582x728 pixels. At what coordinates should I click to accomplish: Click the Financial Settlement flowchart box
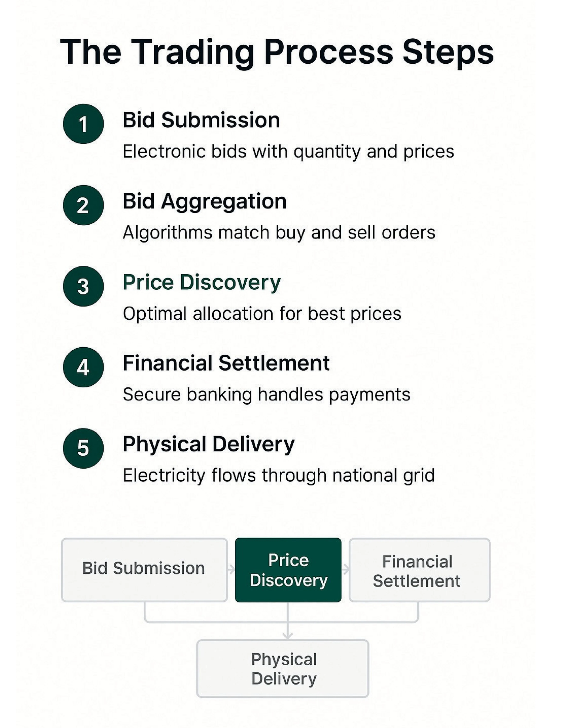419,570
